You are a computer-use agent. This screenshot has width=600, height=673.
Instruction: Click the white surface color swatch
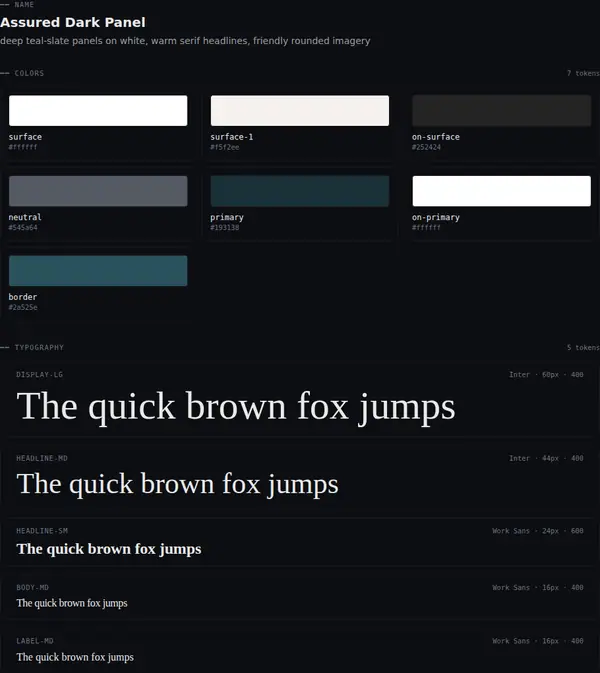[98, 111]
